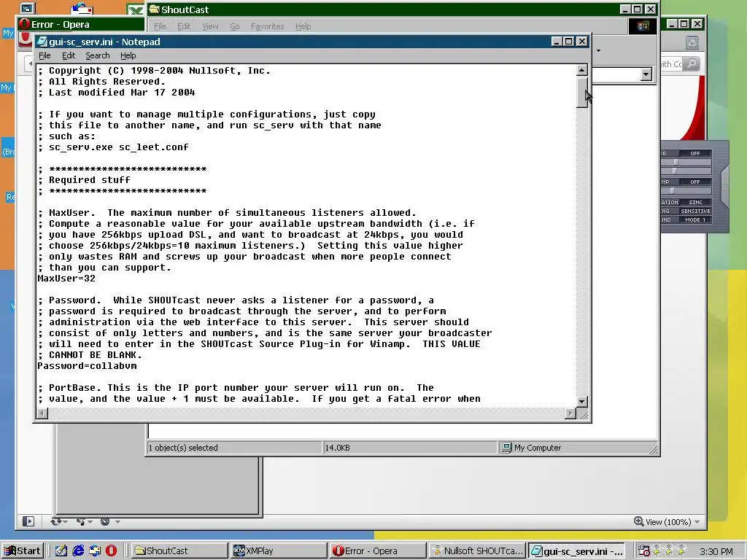
Task: Open the View (100%) zoom dropdown in Opera
Action: [697, 522]
